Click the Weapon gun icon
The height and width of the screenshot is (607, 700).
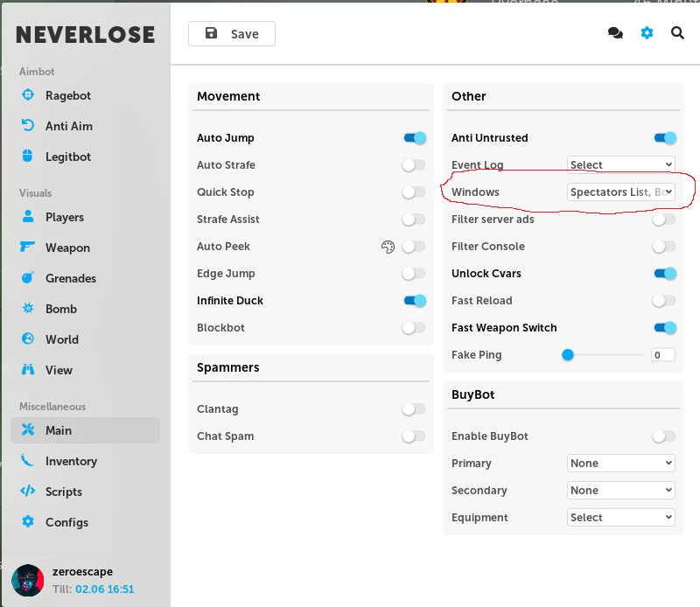28,247
